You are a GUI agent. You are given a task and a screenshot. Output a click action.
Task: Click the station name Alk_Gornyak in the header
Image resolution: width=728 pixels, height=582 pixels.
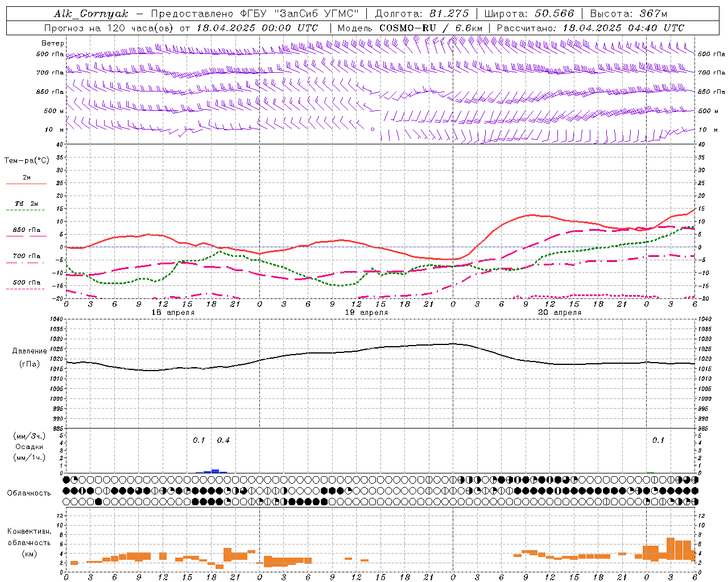pos(91,14)
